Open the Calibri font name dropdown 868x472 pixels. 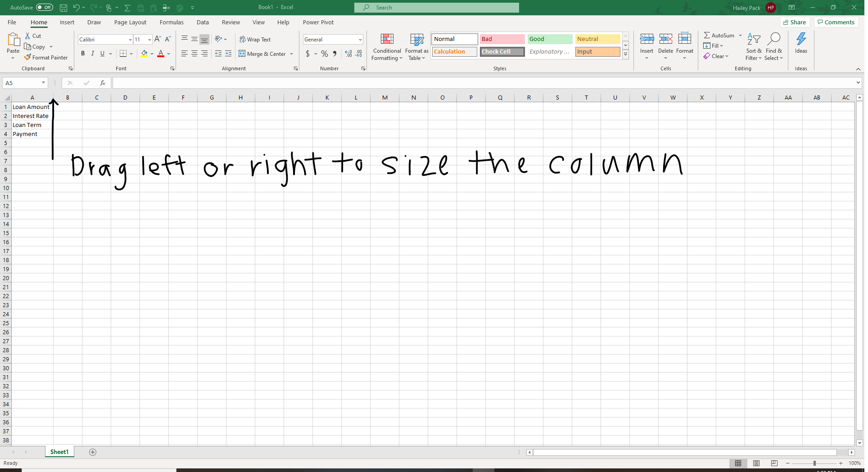click(130, 40)
